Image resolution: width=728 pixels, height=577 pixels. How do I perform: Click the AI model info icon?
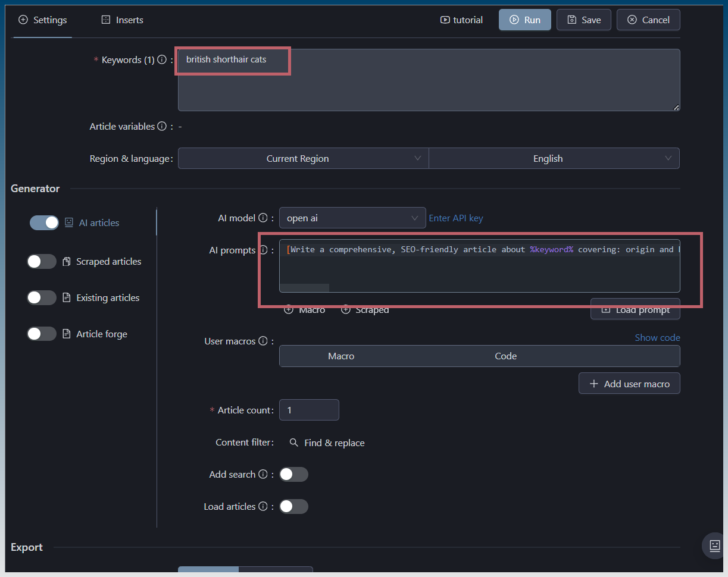point(263,218)
